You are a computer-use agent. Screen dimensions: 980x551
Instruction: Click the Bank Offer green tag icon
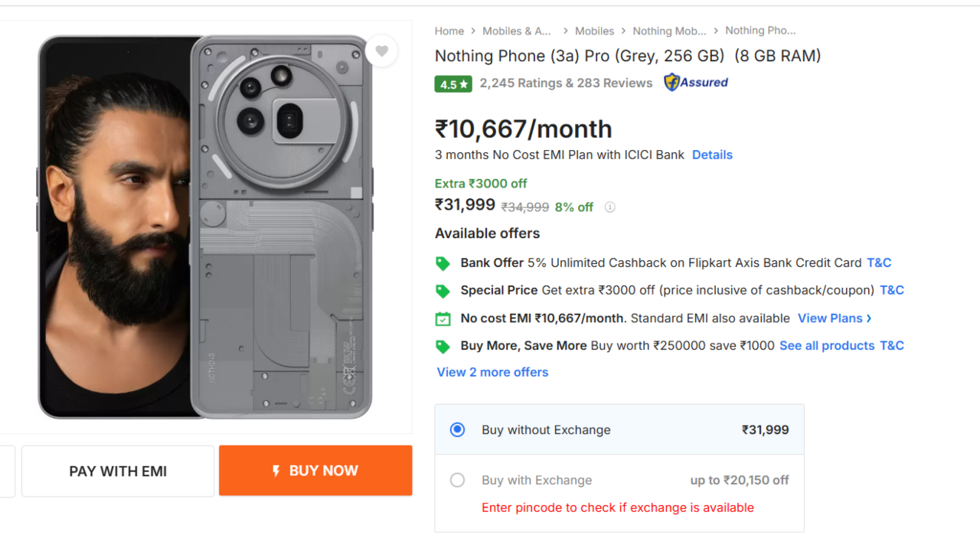443,263
